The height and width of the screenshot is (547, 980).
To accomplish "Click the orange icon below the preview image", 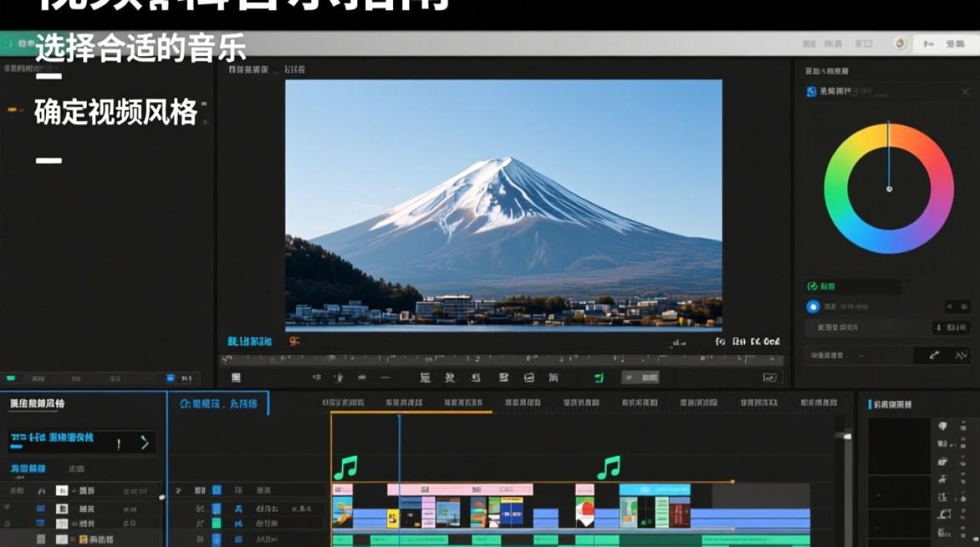I will point(294,341).
